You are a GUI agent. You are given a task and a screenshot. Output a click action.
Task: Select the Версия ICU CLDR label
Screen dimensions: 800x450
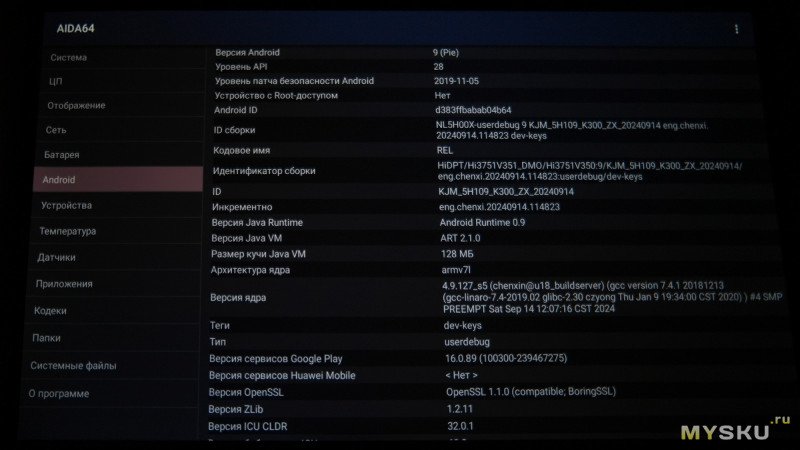click(247, 426)
